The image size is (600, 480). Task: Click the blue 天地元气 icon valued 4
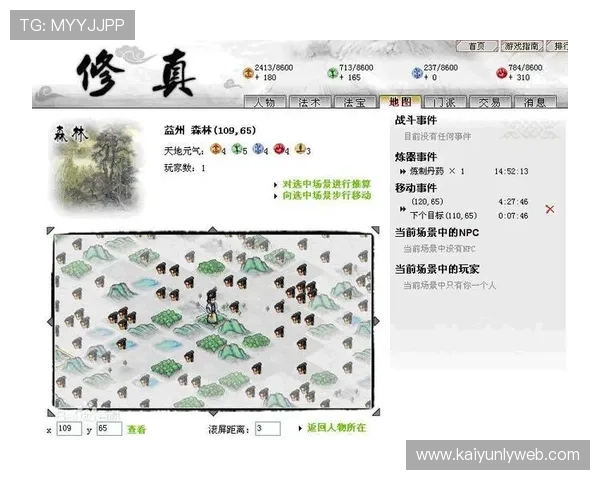tap(258, 149)
